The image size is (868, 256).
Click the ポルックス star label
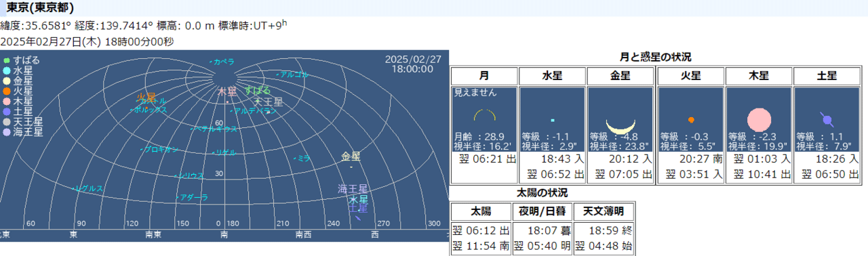151,110
